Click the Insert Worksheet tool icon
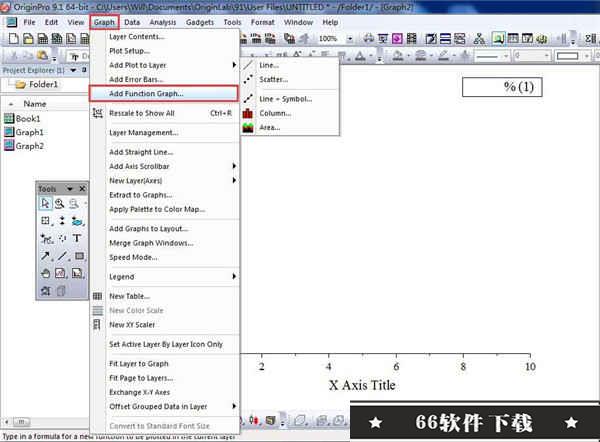The width and height of the screenshot is (600, 442). (77, 274)
